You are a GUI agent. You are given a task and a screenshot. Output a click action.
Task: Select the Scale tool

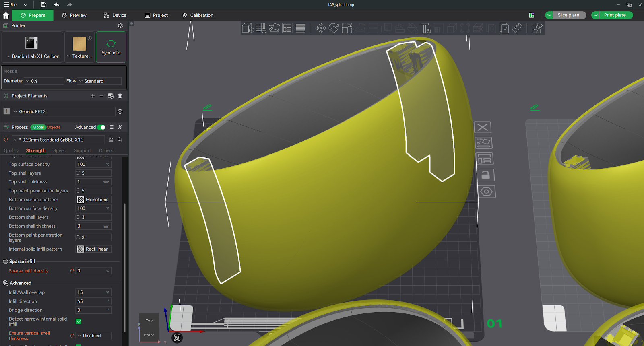(x=347, y=28)
